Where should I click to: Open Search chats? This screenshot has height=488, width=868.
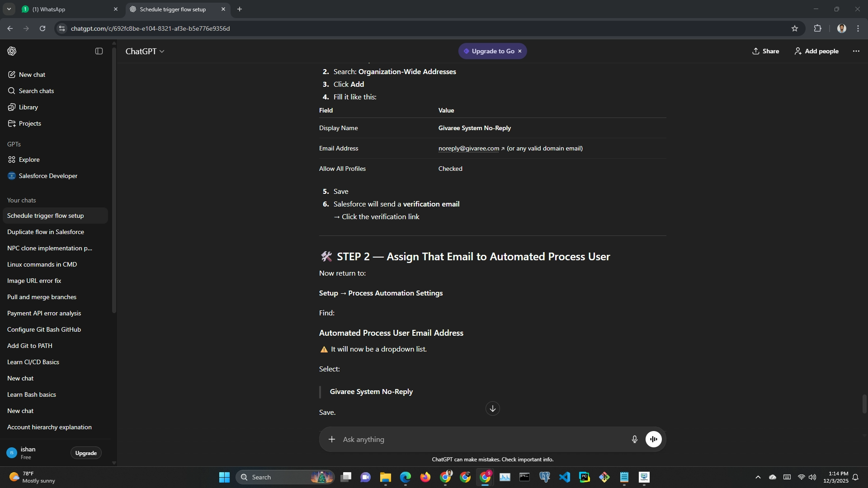click(36, 91)
